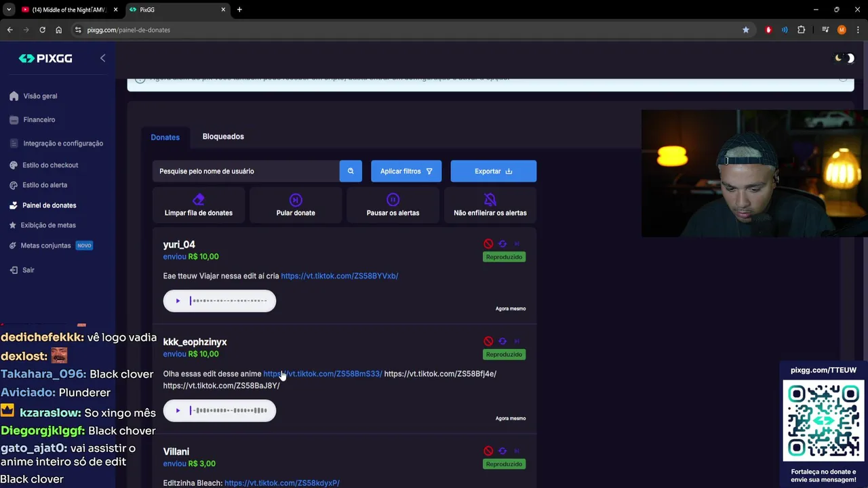This screenshot has width=868, height=488.
Task: Replay kkk_eophzinyx's donation alert
Action: coord(502,342)
